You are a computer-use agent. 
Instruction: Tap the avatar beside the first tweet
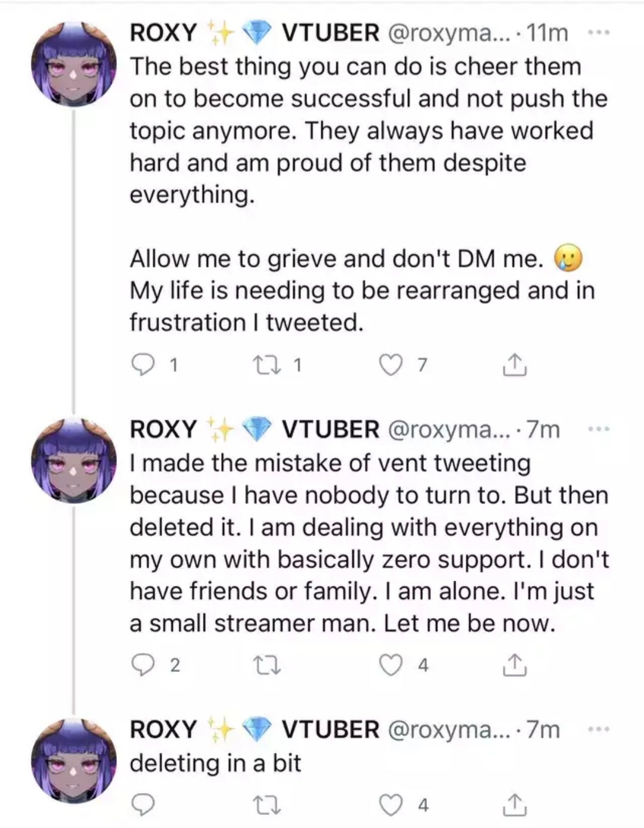tap(73, 63)
